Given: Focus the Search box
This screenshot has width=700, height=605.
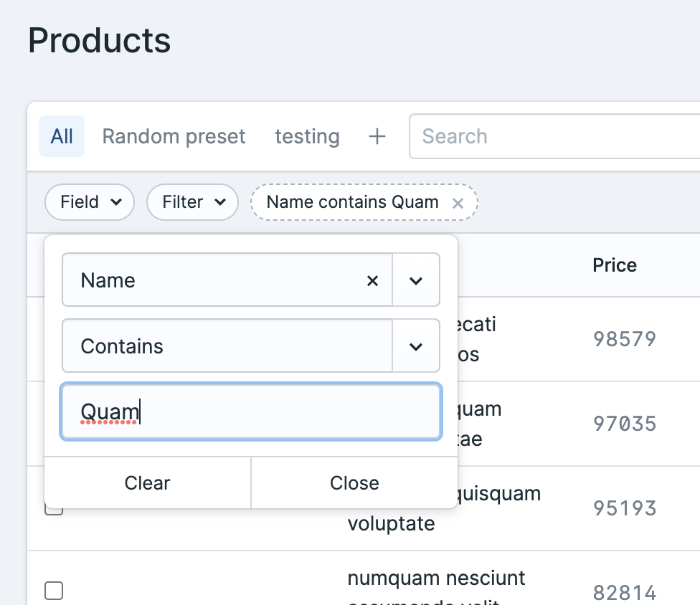Looking at the screenshot, I should coord(552,136).
